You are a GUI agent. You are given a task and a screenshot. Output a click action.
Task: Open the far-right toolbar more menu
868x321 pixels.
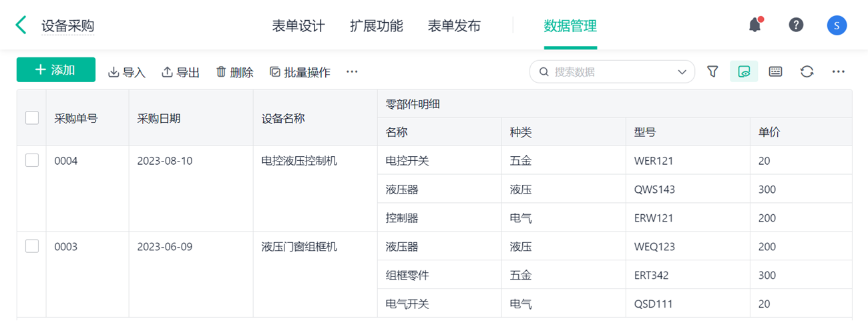839,71
